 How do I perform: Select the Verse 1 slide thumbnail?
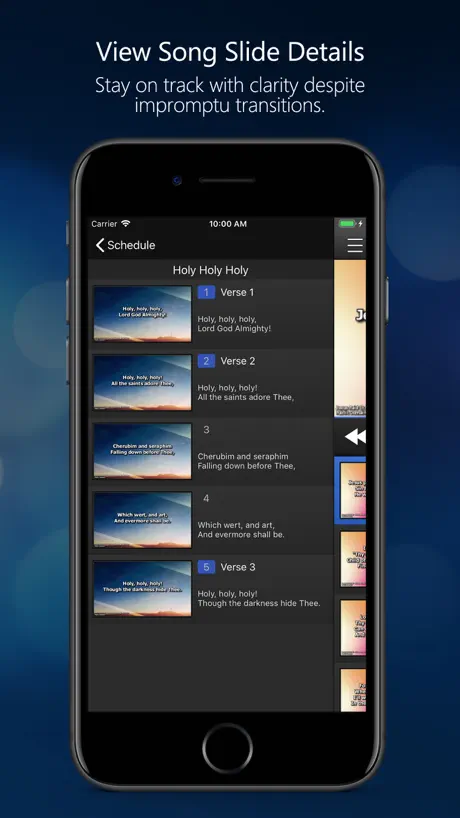click(x=142, y=314)
